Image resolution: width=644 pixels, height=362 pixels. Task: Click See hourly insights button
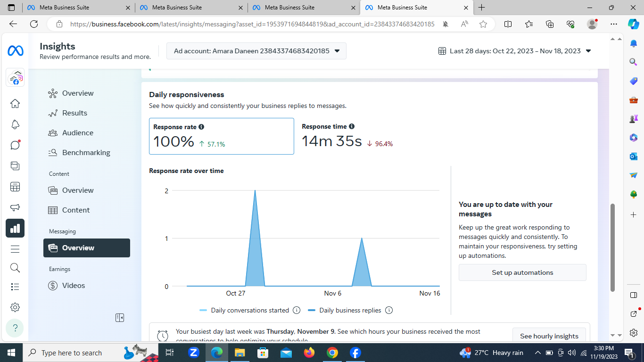click(x=549, y=336)
